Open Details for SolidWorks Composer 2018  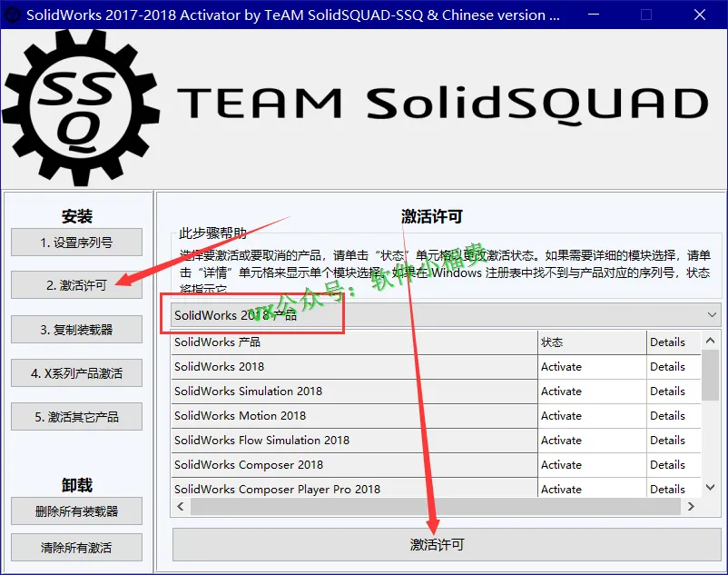pos(674,465)
